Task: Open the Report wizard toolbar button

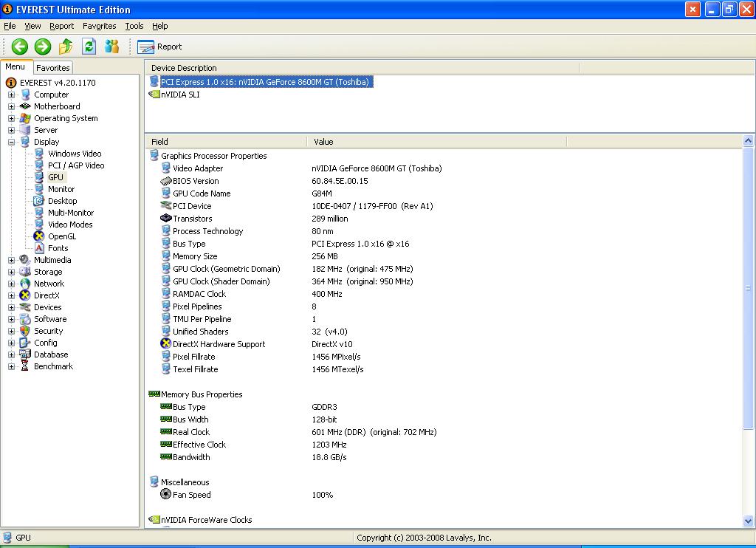Action: coord(159,47)
